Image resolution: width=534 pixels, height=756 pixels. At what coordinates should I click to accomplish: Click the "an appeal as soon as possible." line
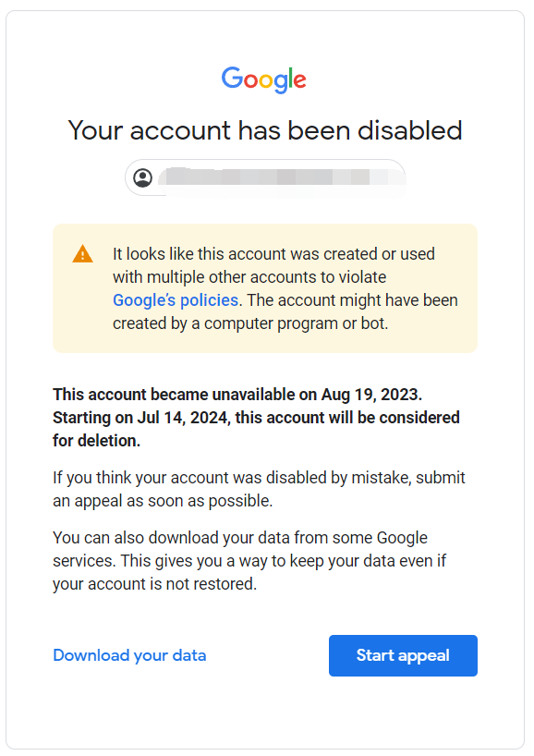coord(163,501)
